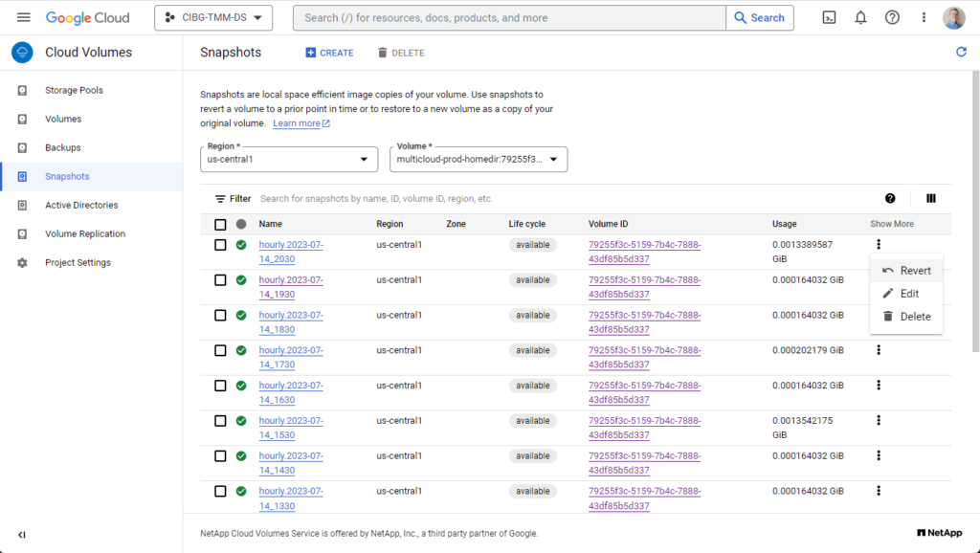Click the Backups sidebar icon
This screenshot has width=980, height=553.
click(23, 147)
